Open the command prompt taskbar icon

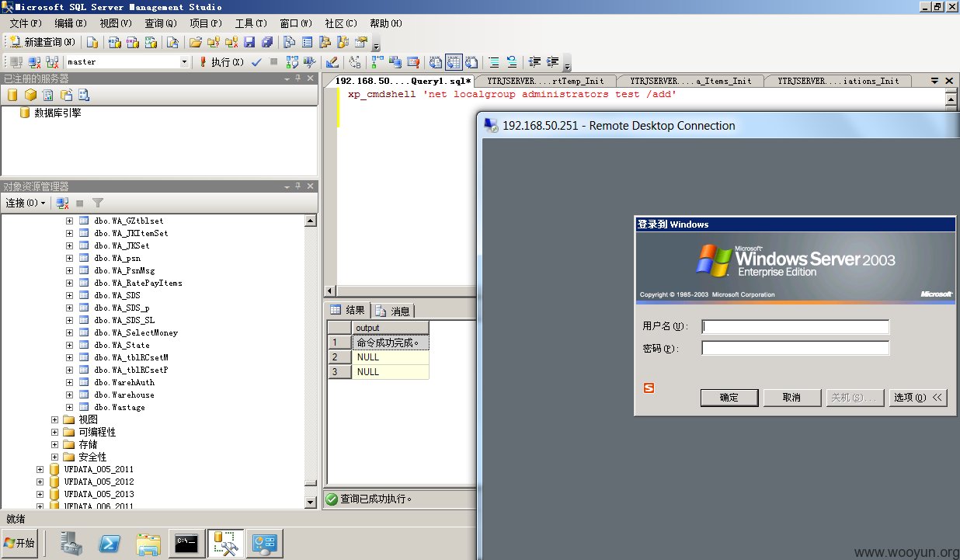point(189,544)
